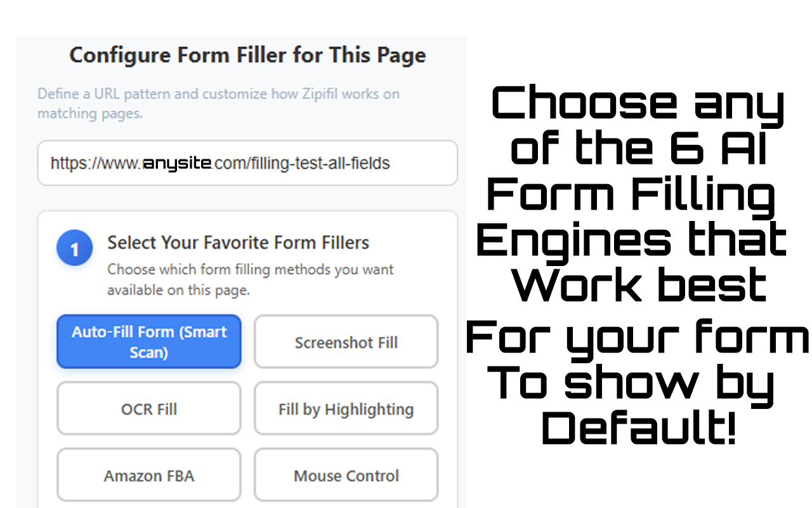Click the 'Work best' promo text line
Screen dimensions: 812x508
pos(639,284)
